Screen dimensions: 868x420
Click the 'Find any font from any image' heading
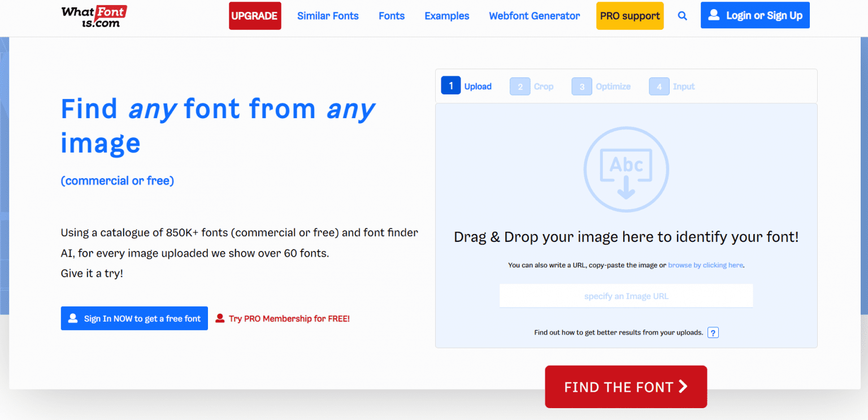click(218, 125)
